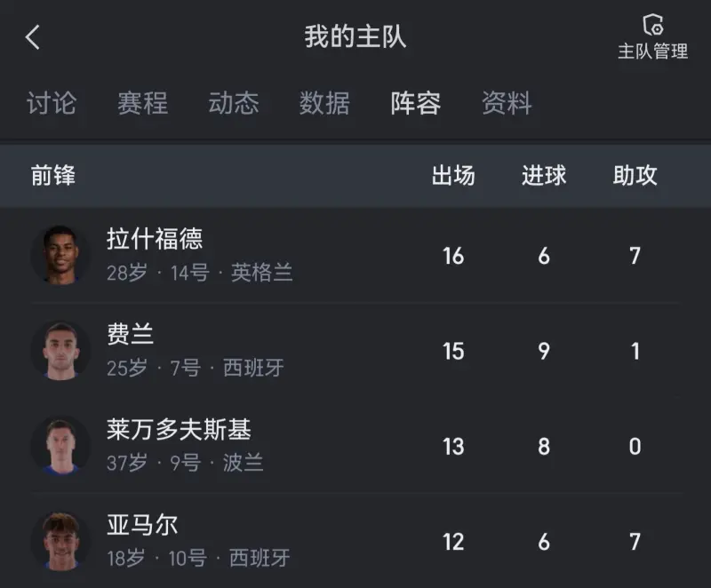Go to the 数据 tab
The image size is (711, 588).
click(x=324, y=103)
